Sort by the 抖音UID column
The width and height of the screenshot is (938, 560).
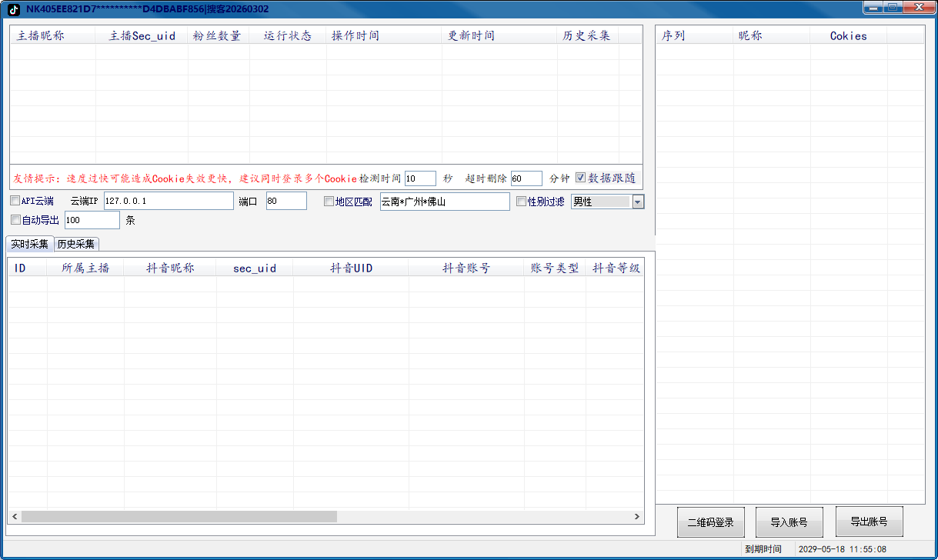(351, 268)
